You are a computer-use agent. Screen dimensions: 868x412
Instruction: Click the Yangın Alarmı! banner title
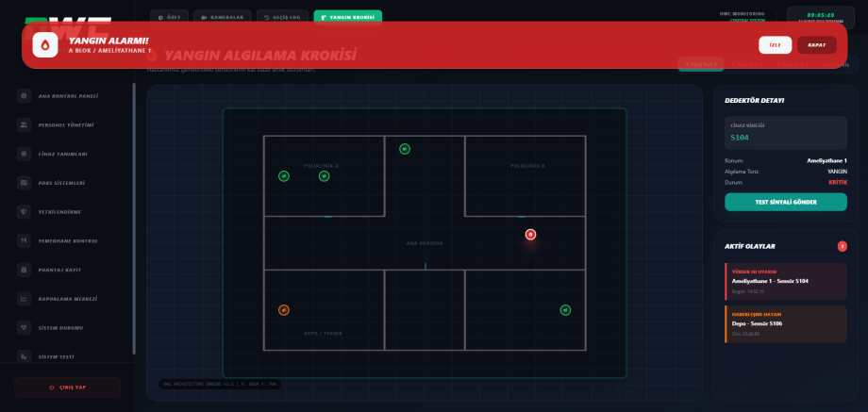coord(108,41)
